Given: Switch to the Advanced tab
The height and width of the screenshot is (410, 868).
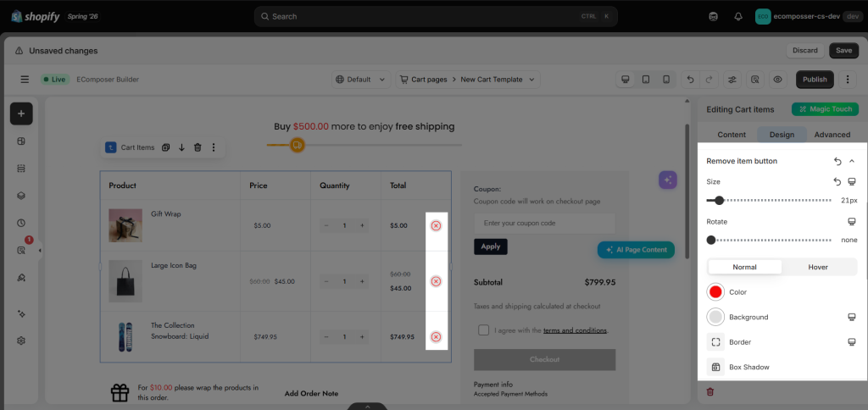Looking at the screenshot, I should click(x=832, y=135).
